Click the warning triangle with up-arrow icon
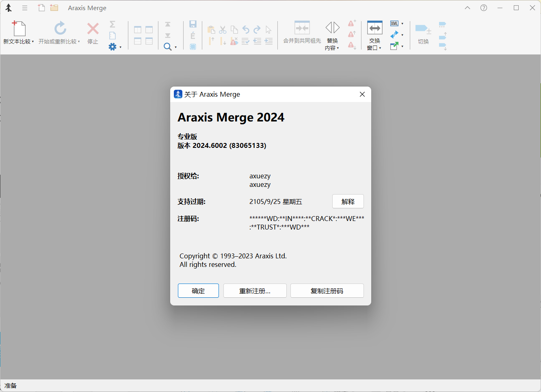Screen dimensions: 541x392 [x=352, y=34]
